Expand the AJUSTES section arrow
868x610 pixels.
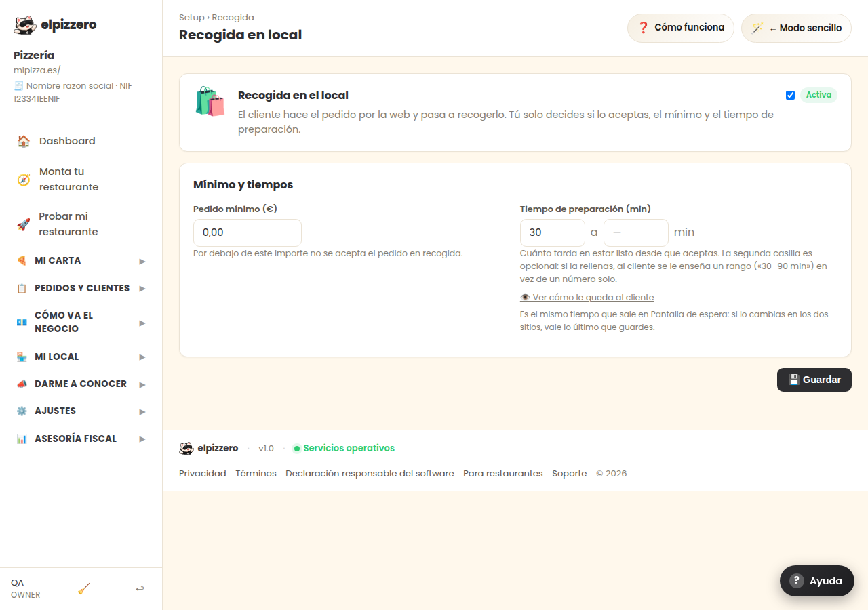(142, 411)
